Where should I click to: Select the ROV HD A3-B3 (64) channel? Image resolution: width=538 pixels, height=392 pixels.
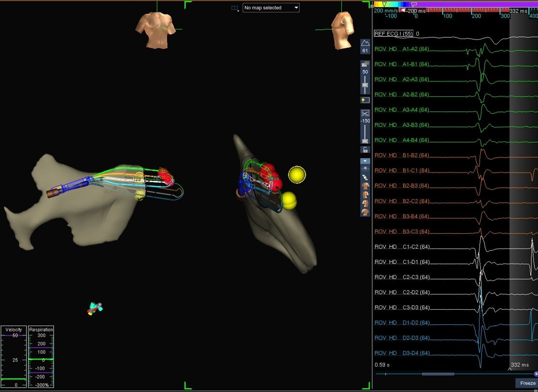point(402,125)
